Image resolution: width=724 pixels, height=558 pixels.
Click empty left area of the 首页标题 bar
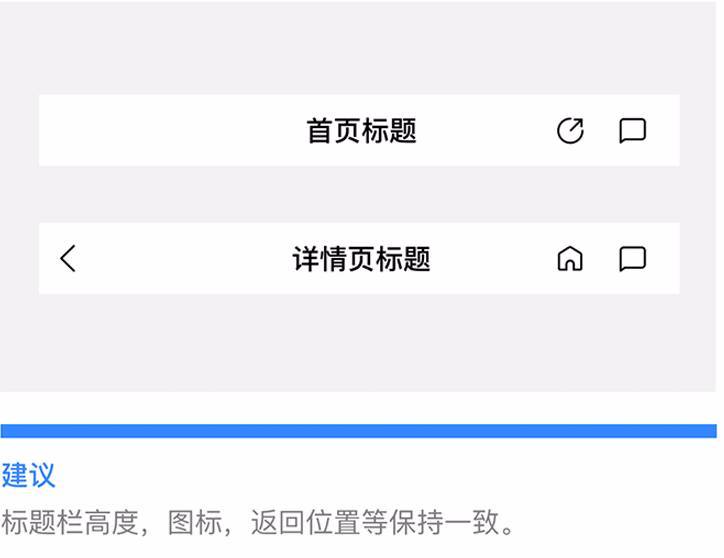pos(171,131)
